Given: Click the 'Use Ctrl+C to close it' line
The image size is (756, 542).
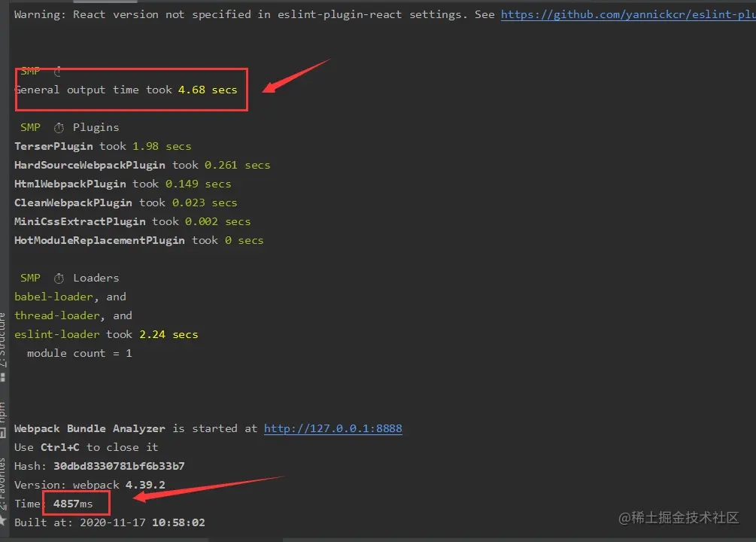Looking at the screenshot, I should (x=87, y=447).
